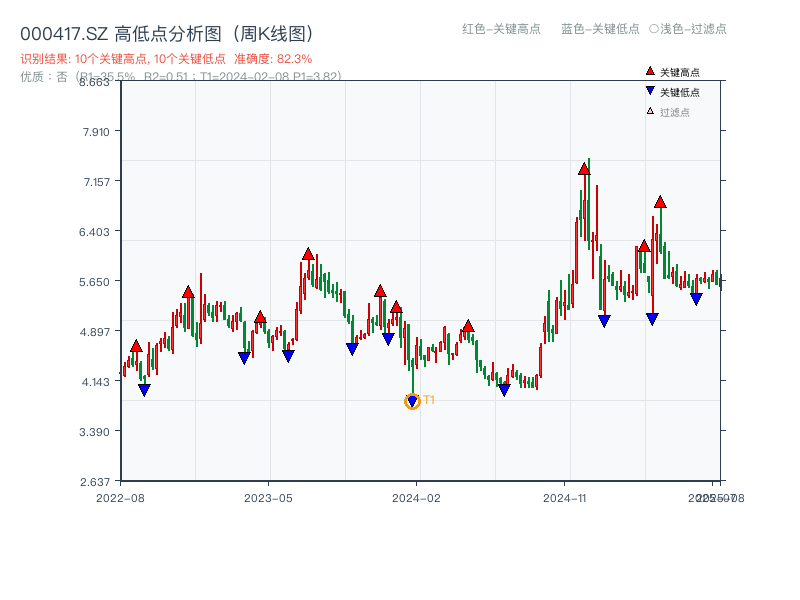Select the red high triangle at the mid-2023 peak
This screenshot has width=800, height=600.
pos(308,254)
